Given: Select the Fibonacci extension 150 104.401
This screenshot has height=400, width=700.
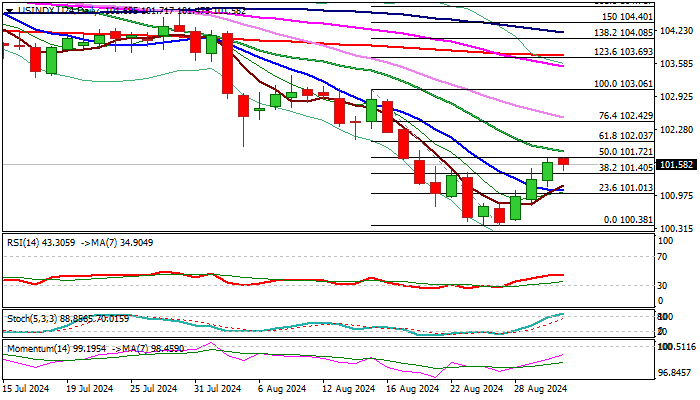Looking at the screenshot, I should pyautogui.click(x=627, y=17).
